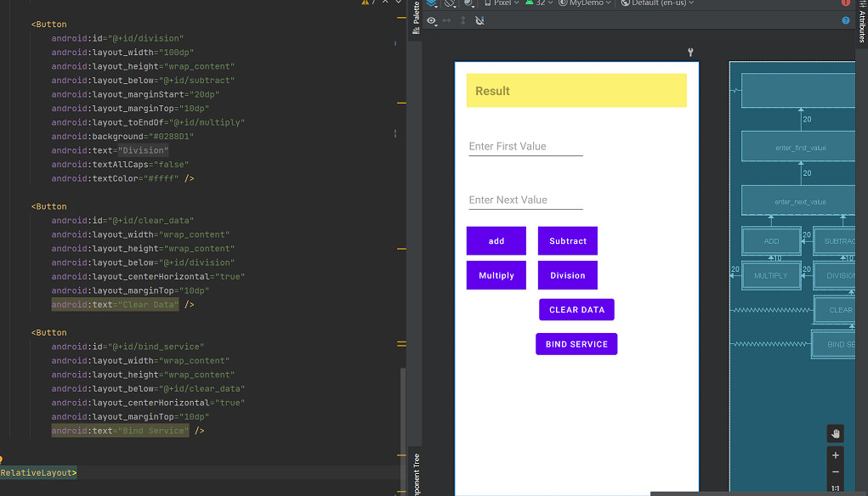This screenshot has width=868, height=496.
Task: Click the android:id="@+id/clear_data" line
Action: point(122,221)
